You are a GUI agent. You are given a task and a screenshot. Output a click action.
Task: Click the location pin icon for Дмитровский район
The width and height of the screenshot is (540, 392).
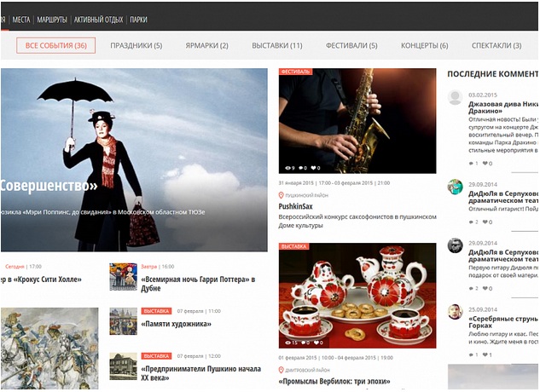[282, 369]
